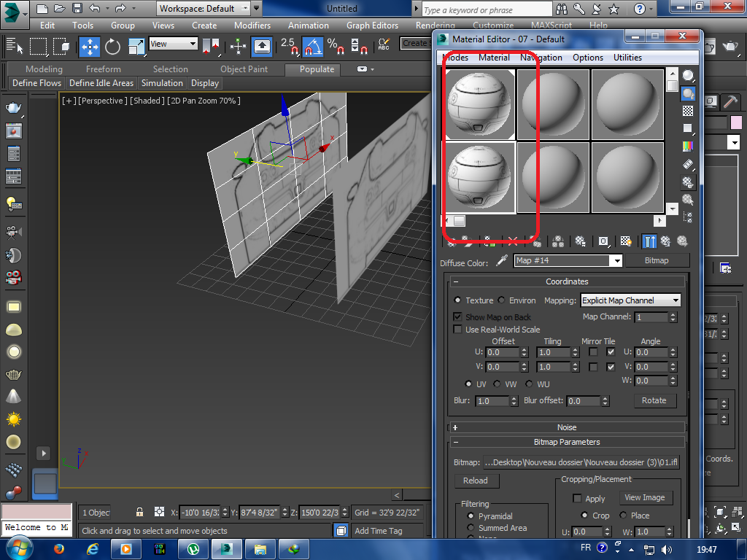Image resolution: width=747 pixels, height=560 pixels.
Task: Click the Go to Parent icon
Action: click(665, 241)
